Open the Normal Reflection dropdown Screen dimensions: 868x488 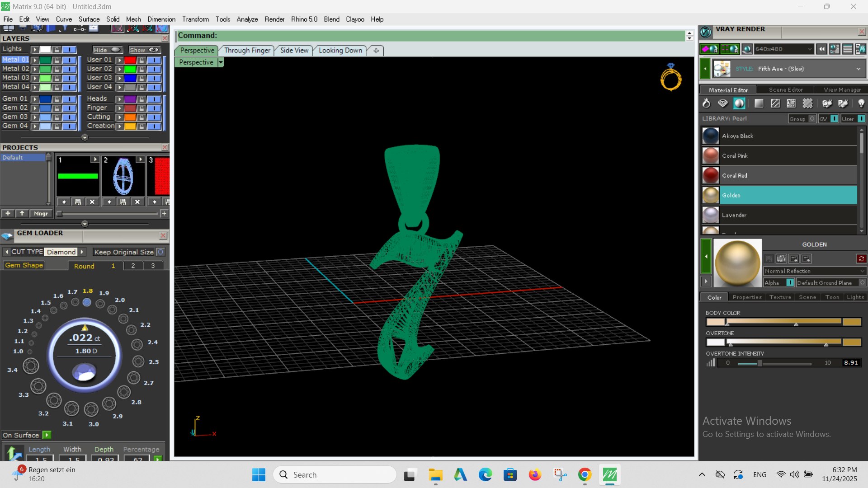(x=814, y=271)
